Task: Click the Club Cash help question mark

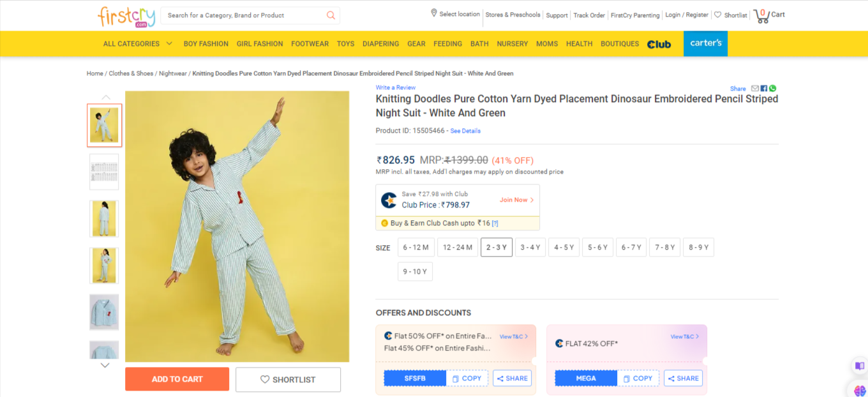Action: pos(495,223)
